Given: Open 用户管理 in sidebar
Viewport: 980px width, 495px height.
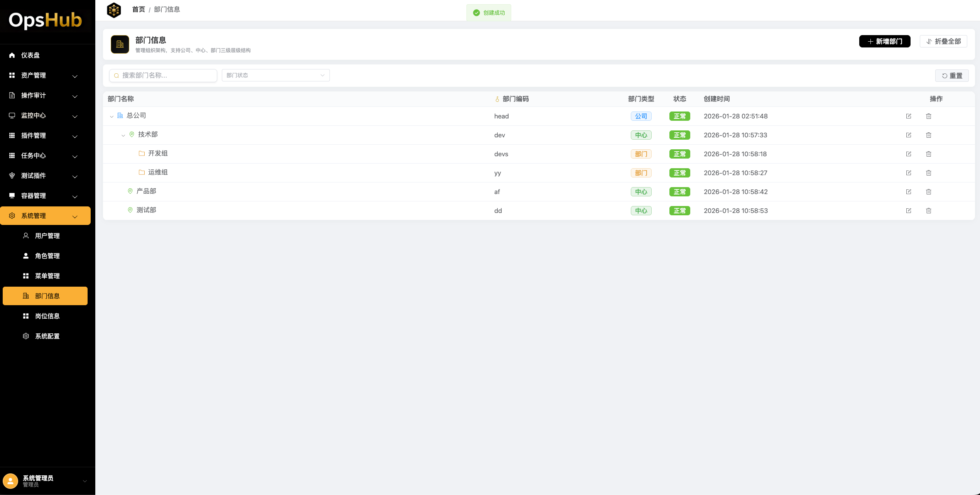Looking at the screenshot, I should coord(47,236).
